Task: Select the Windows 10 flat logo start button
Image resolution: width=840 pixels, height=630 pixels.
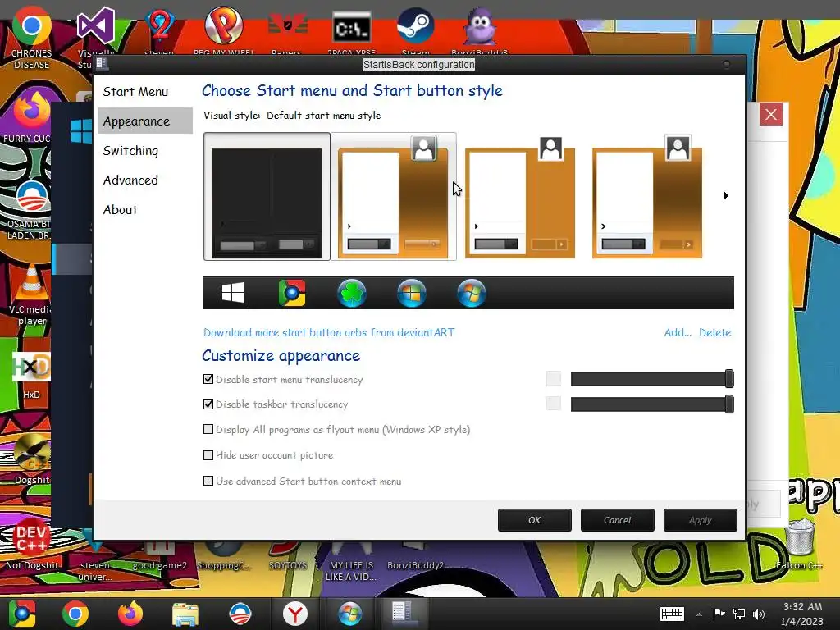Action: coord(233,293)
